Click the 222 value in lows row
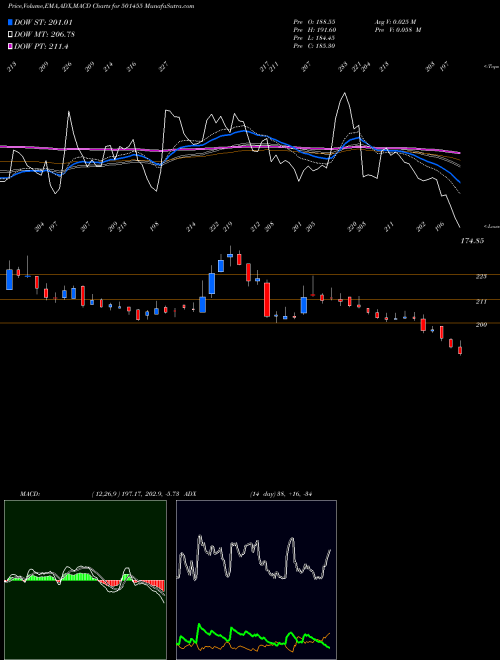This screenshot has height=660, width=500. coord(214,226)
